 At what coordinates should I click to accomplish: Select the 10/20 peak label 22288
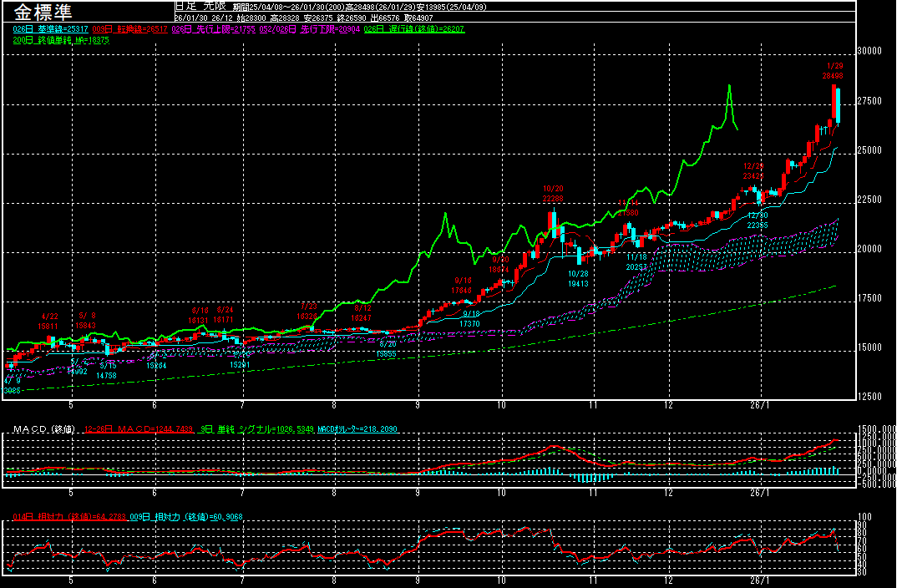pyautogui.click(x=552, y=199)
